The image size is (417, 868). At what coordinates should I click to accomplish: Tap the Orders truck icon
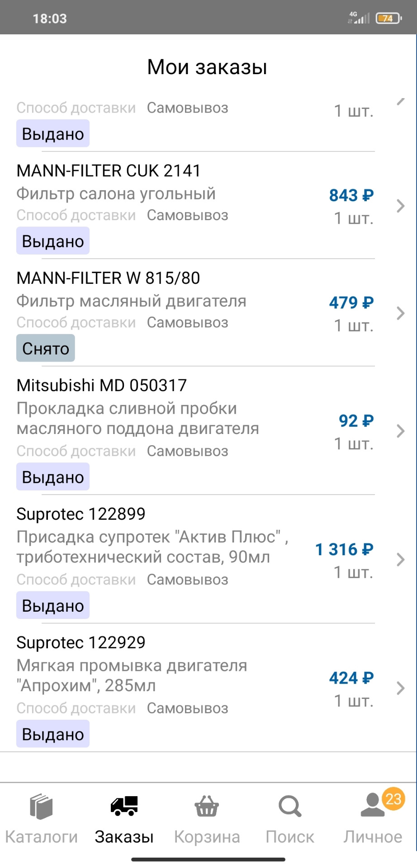click(124, 806)
